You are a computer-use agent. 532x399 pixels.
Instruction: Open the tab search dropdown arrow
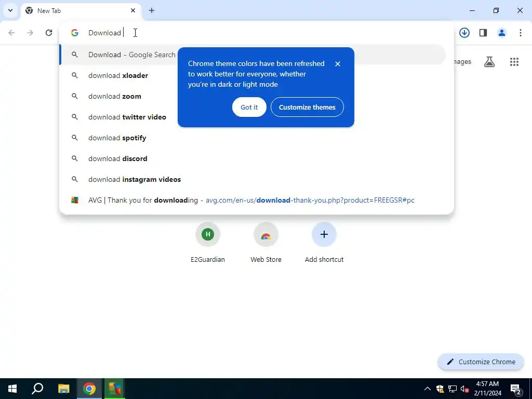10,10
